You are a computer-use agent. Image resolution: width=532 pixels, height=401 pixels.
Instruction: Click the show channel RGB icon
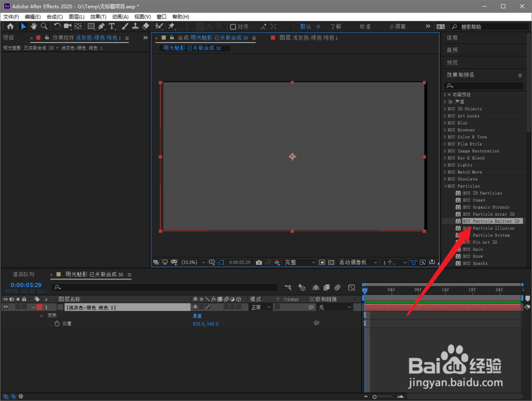(x=277, y=263)
